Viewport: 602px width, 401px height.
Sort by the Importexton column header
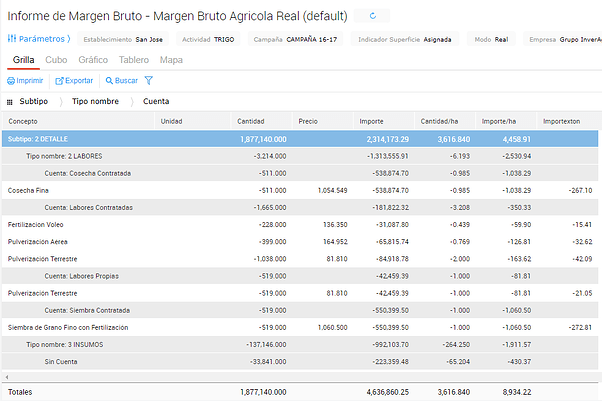(569, 121)
